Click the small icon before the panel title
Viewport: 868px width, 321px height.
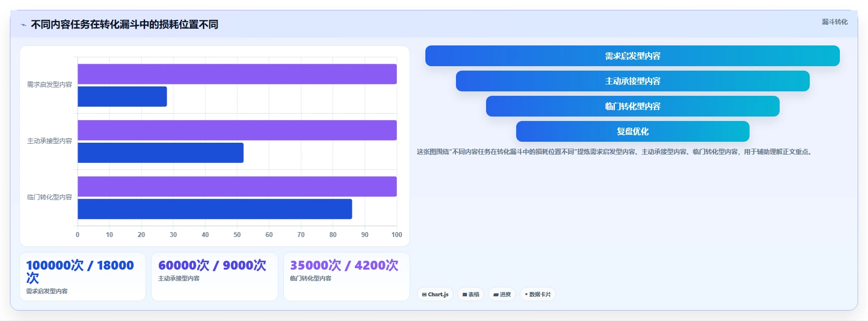coord(23,25)
